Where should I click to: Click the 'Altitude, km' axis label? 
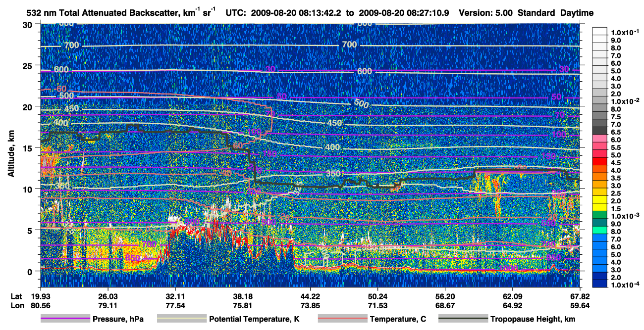[x=11, y=155]
